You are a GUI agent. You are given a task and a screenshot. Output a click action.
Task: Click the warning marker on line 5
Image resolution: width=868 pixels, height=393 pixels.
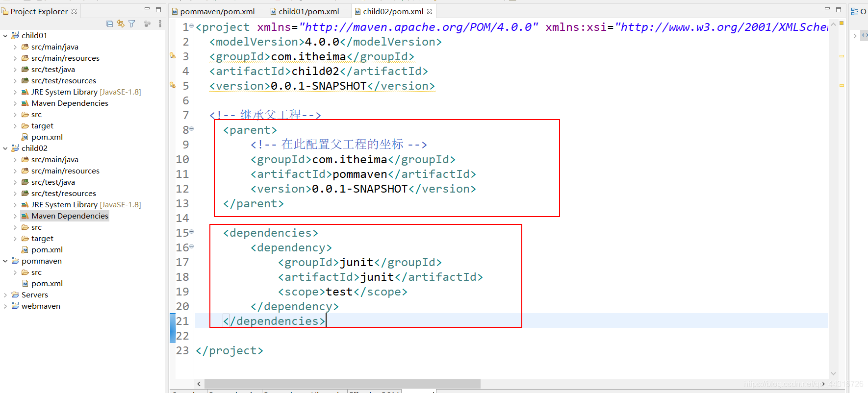click(x=173, y=85)
